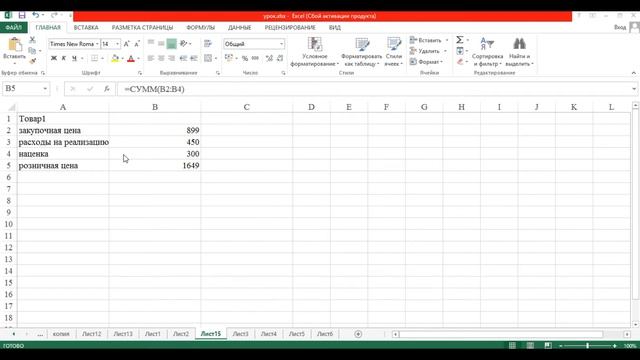Open Cell Styles (Стили ячеек) gallery
This screenshot has height=360, width=640.
coord(393,52)
